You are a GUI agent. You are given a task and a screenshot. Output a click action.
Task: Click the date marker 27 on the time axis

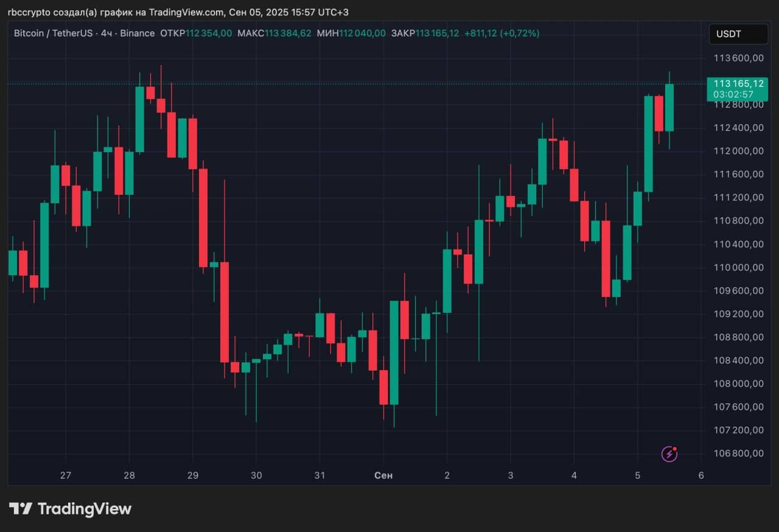click(x=66, y=475)
